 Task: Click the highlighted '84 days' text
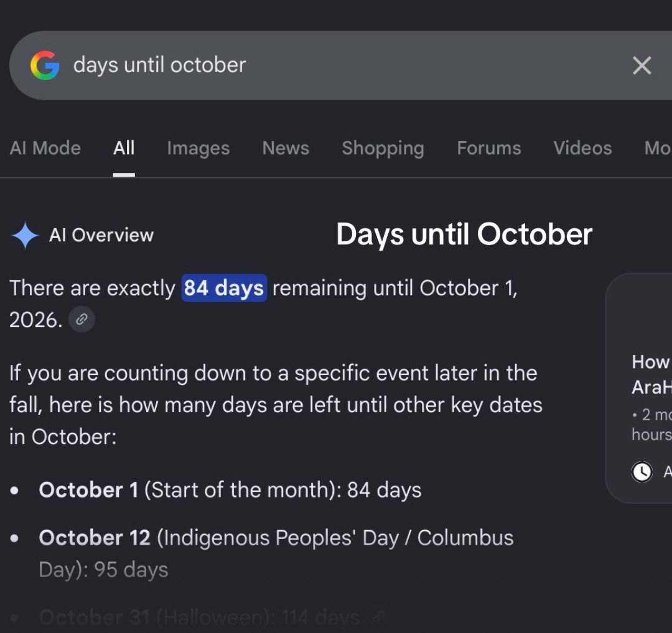[224, 289]
